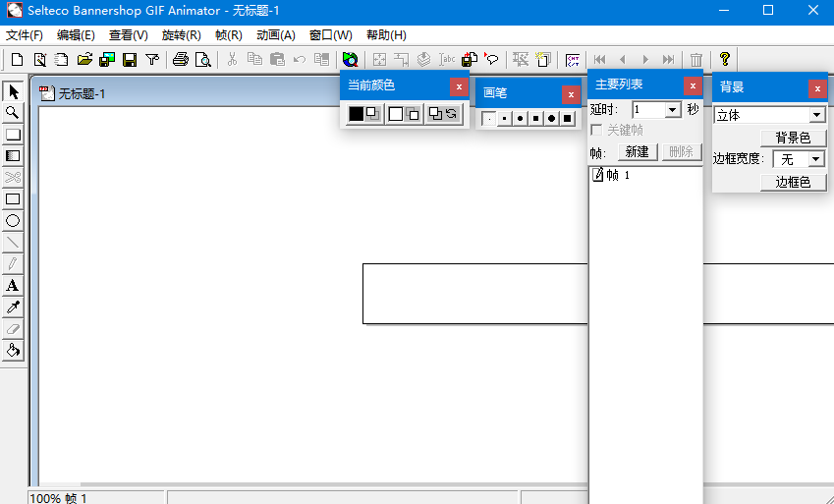Click the new document wizard icon
This screenshot has width=834, height=504.
pyautogui.click(x=40, y=59)
